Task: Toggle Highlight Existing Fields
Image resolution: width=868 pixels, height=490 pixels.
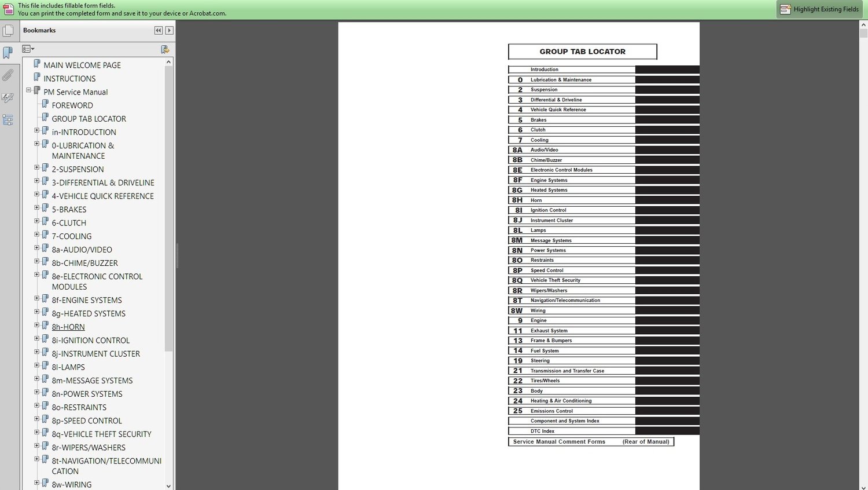Action: [x=819, y=9]
